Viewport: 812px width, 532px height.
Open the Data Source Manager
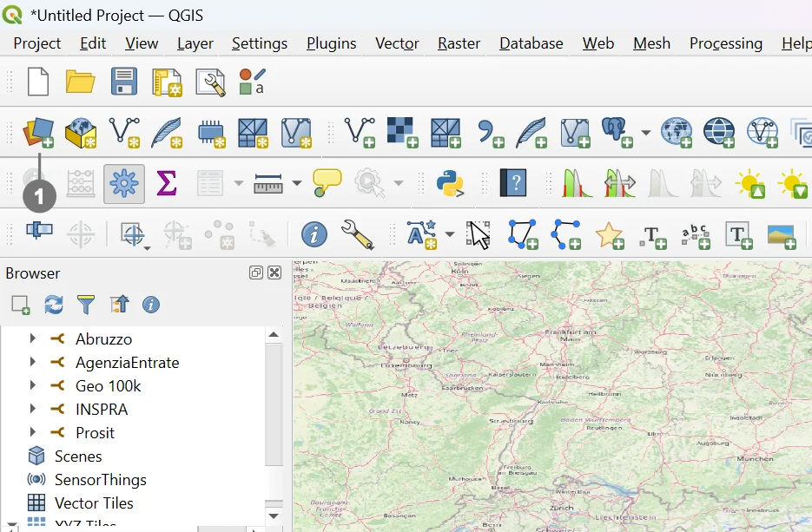click(38, 132)
